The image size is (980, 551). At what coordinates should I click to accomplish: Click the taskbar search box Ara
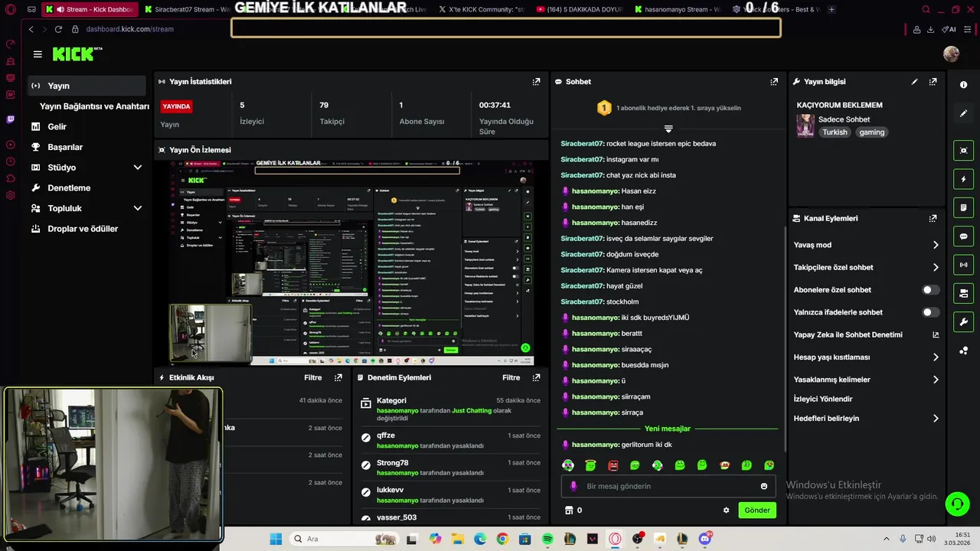[344, 539]
